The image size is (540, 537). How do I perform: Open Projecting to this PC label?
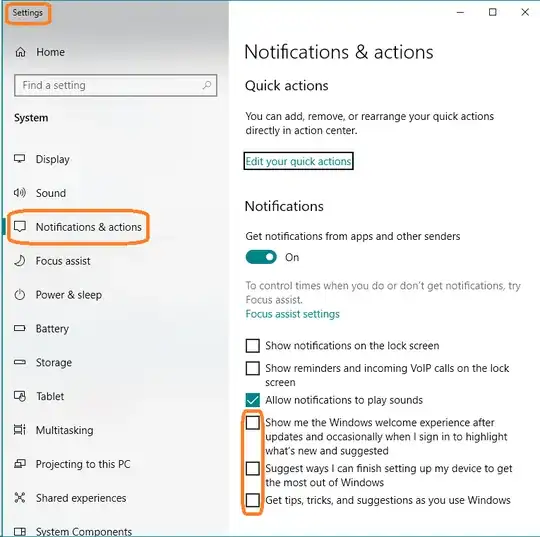click(x=83, y=464)
